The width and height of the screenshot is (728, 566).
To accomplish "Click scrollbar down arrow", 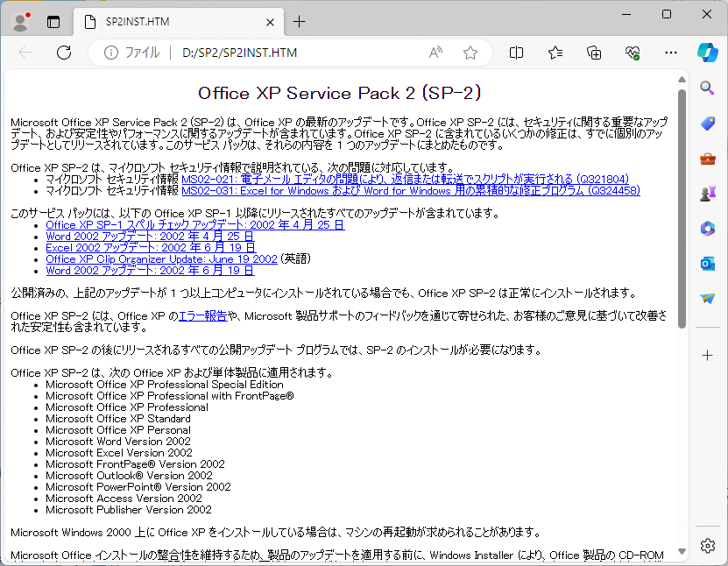I will tap(682, 552).
